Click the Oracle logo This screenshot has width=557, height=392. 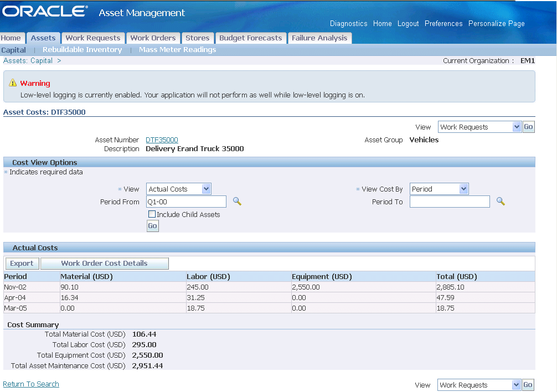[45, 12]
